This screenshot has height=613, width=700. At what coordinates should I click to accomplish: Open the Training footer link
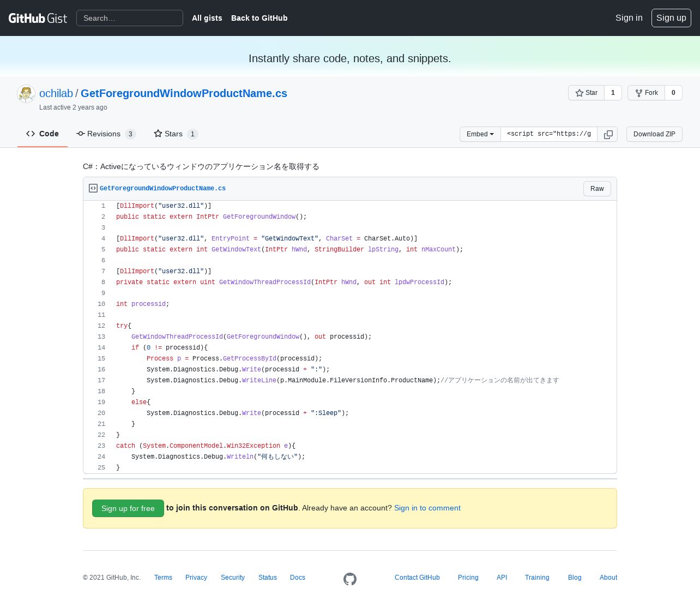point(537,578)
